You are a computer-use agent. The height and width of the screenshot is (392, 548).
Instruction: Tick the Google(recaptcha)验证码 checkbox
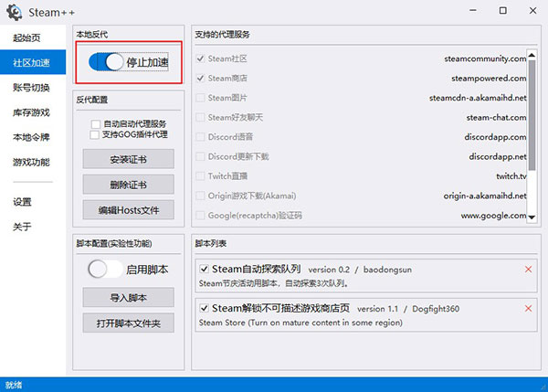click(200, 215)
